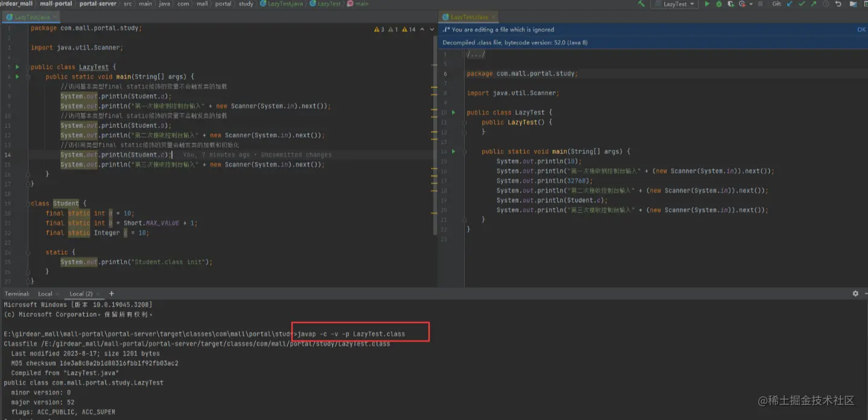Click the 'flags: ACC_PUBLIC, ACC_SUPER' terminal line
868x420 pixels.
(x=63, y=412)
